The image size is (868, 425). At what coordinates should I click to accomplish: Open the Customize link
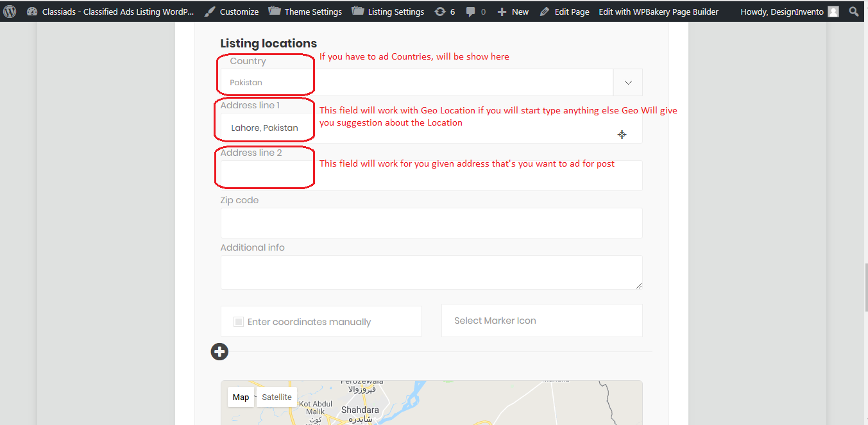[231, 12]
